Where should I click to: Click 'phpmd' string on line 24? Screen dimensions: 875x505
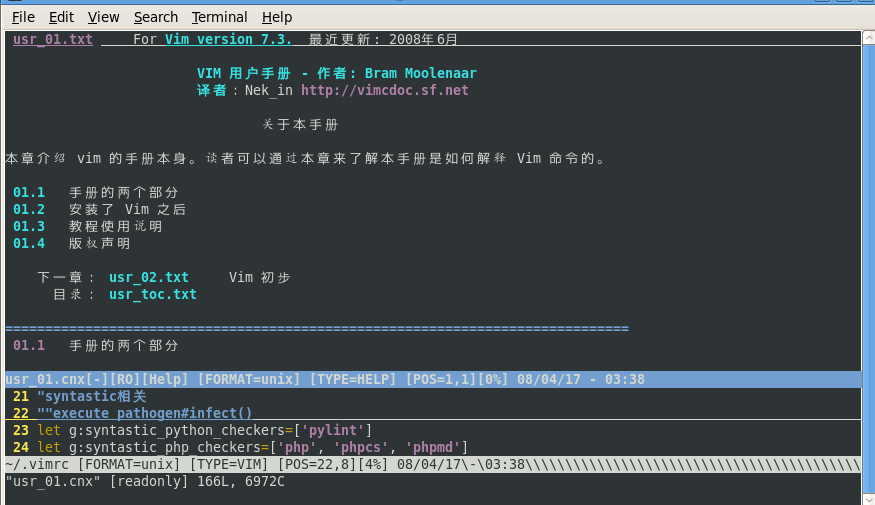(x=433, y=447)
